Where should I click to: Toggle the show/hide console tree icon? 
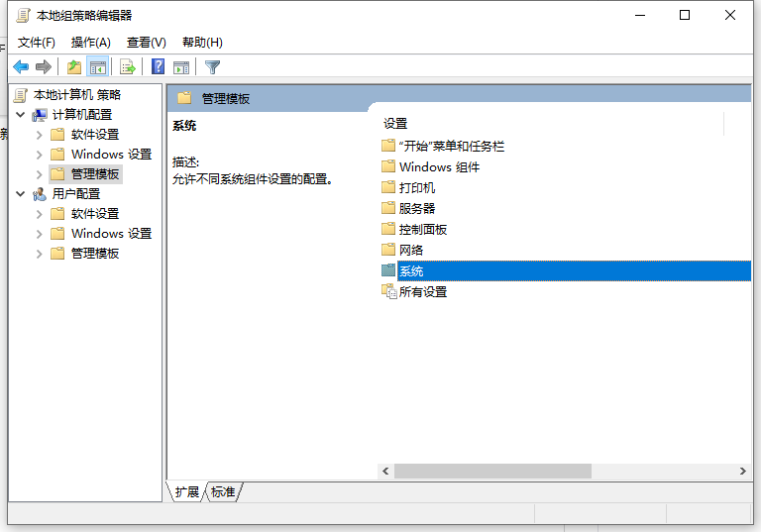[98, 67]
